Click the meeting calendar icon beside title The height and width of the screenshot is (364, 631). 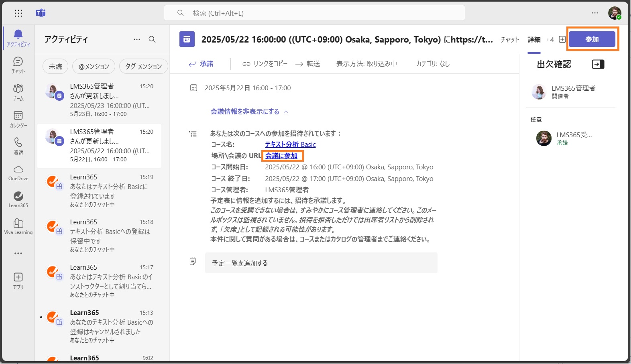point(187,39)
